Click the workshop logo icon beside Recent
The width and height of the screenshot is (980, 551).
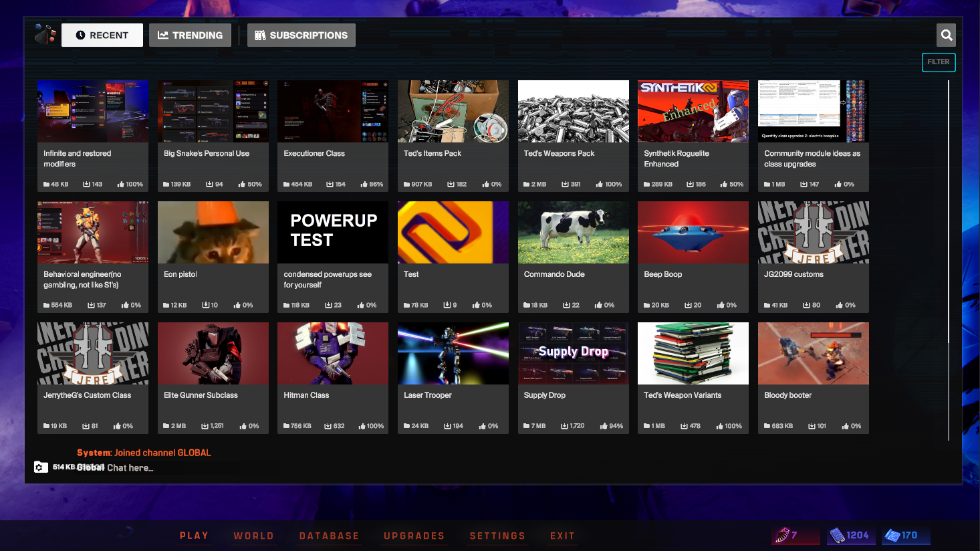45,35
